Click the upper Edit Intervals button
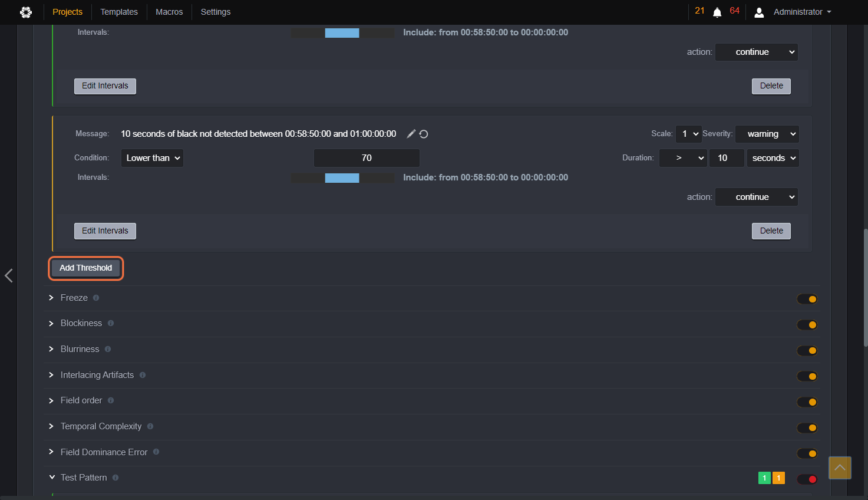The width and height of the screenshot is (868, 500). click(x=105, y=86)
